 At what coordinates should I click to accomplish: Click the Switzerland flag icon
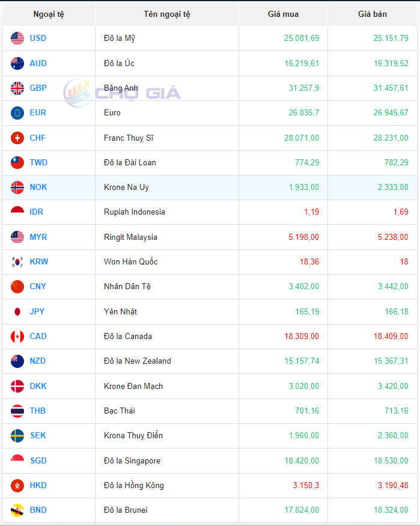17,138
